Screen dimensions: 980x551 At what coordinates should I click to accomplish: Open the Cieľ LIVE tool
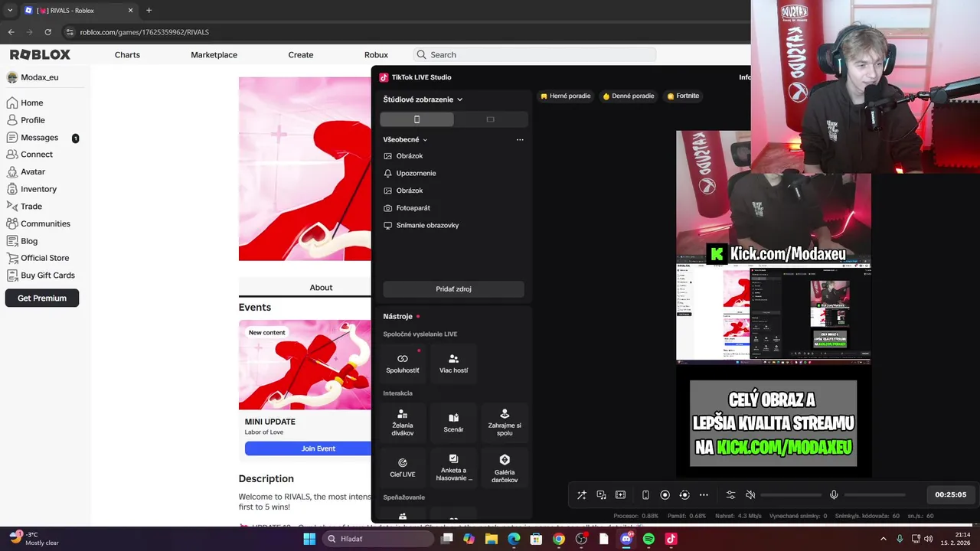(x=403, y=468)
